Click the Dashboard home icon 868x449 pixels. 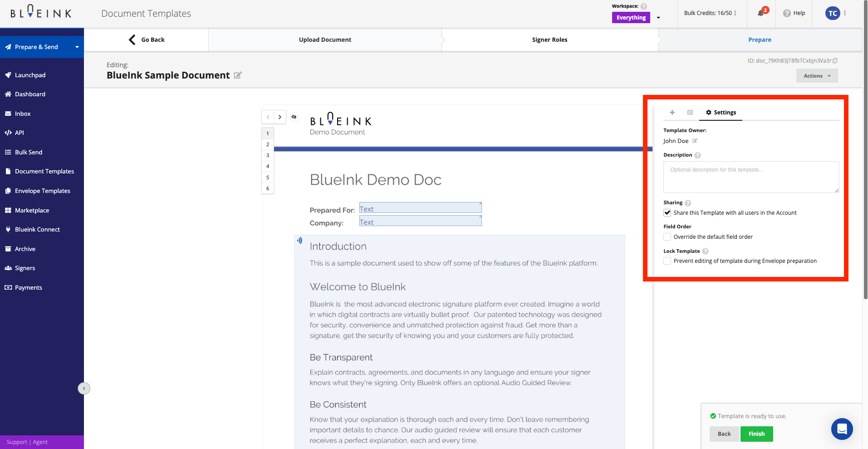8,94
